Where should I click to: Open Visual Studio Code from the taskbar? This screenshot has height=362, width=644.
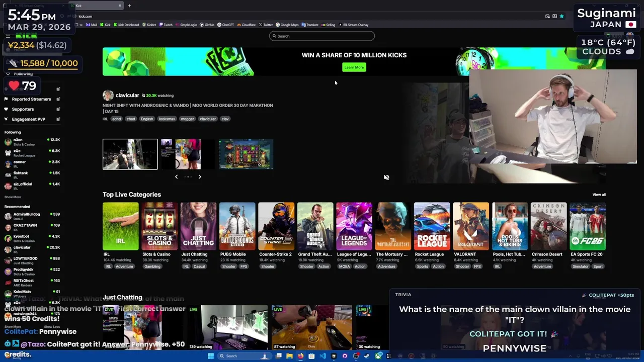(323, 356)
